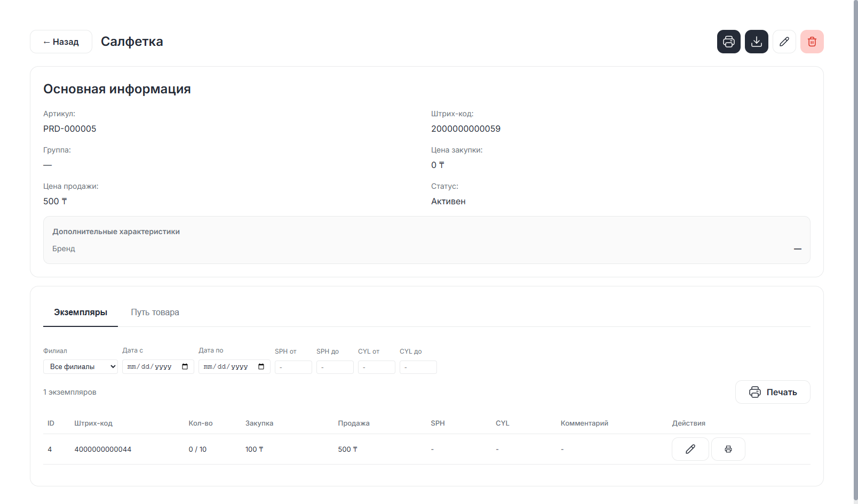This screenshot has height=504, width=858.
Task: Click the SPH до input field
Action: click(x=335, y=367)
